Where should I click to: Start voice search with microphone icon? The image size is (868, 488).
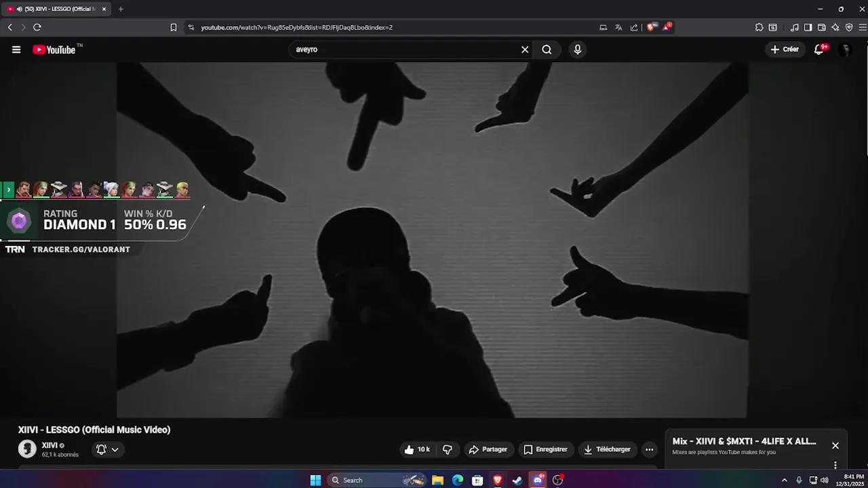(577, 49)
